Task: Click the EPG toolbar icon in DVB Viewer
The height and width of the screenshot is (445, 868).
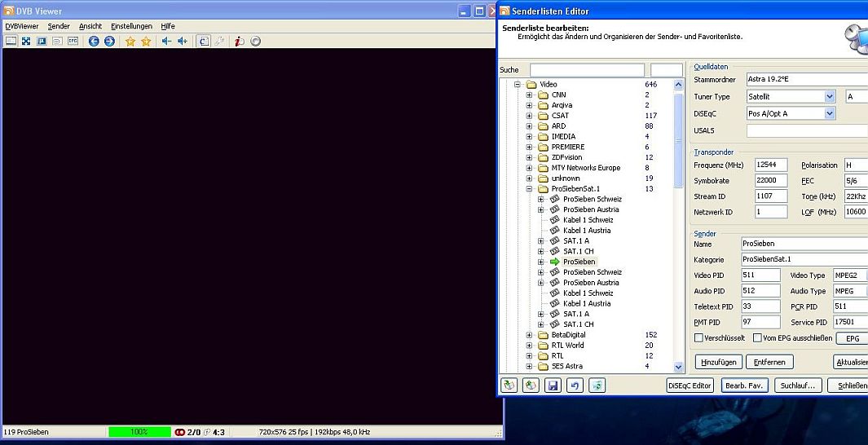Action: (x=73, y=41)
